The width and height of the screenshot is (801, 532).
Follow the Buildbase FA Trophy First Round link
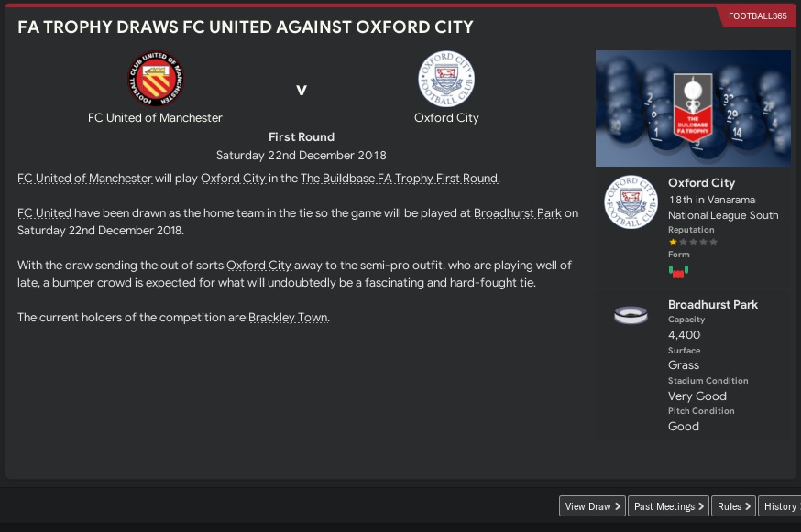[x=399, y=179]
